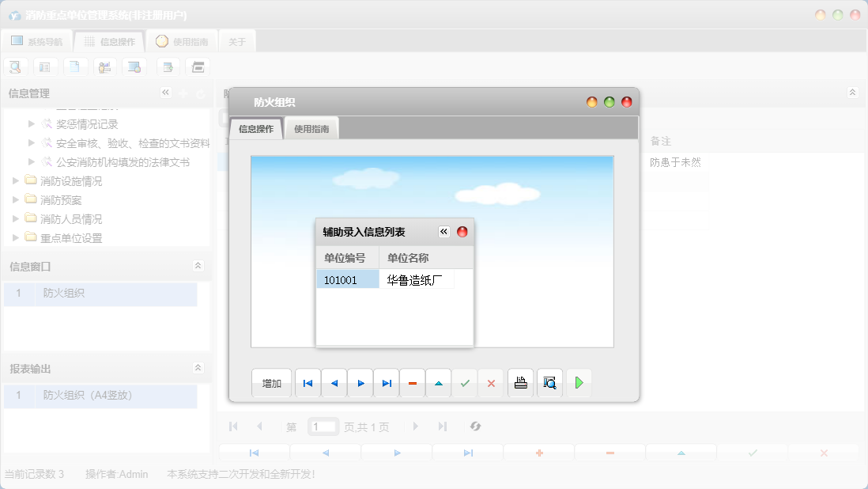Expand the 消防设施情况 tree folder

[16, 181]
